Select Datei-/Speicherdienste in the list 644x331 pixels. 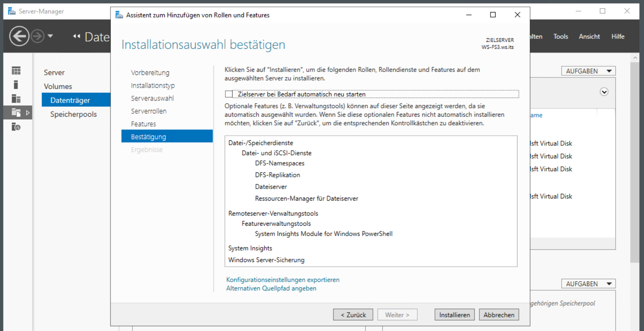point(261,143)
